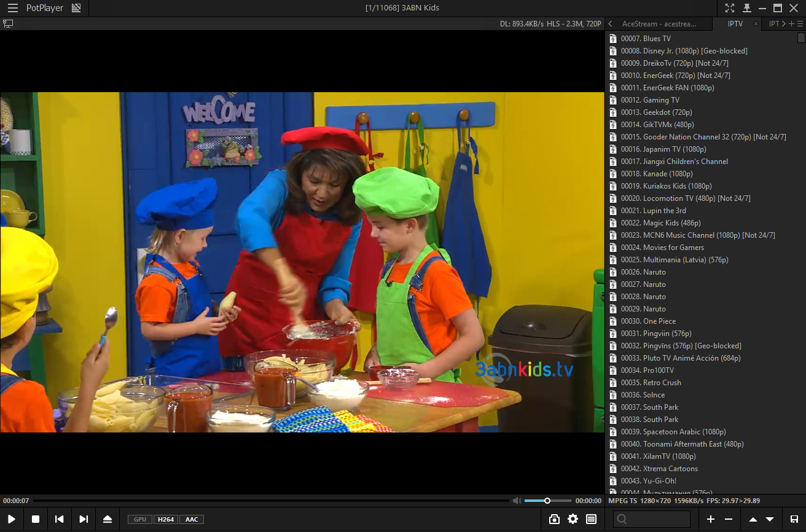Viewport: 806px width, 532px height.
Task: Take a screenshot with the camera icon
Action: click(x=554, y=519)
